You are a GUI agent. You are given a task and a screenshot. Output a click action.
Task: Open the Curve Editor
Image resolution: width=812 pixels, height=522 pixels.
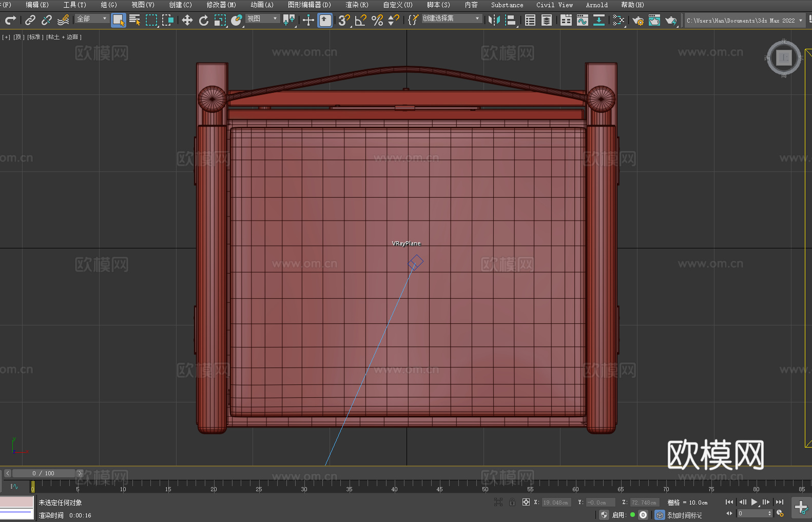point(583,20)
